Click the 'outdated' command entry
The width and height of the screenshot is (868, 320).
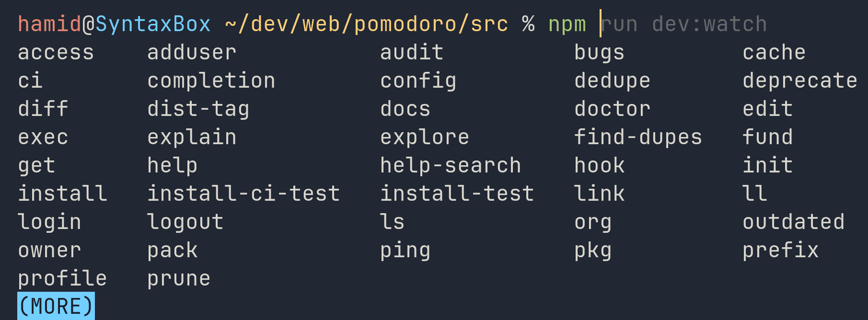(793, 222)
